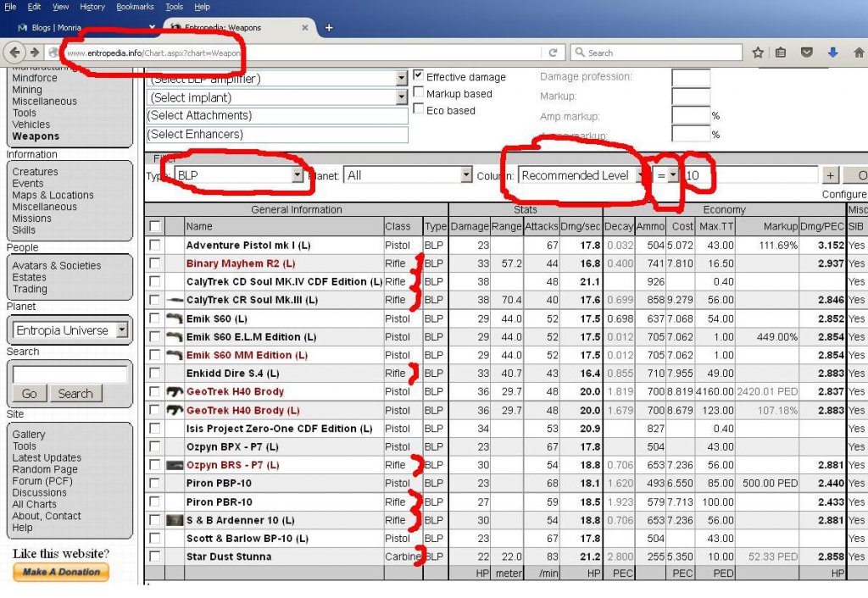
Task: Open the File menu
Action: 10,7
